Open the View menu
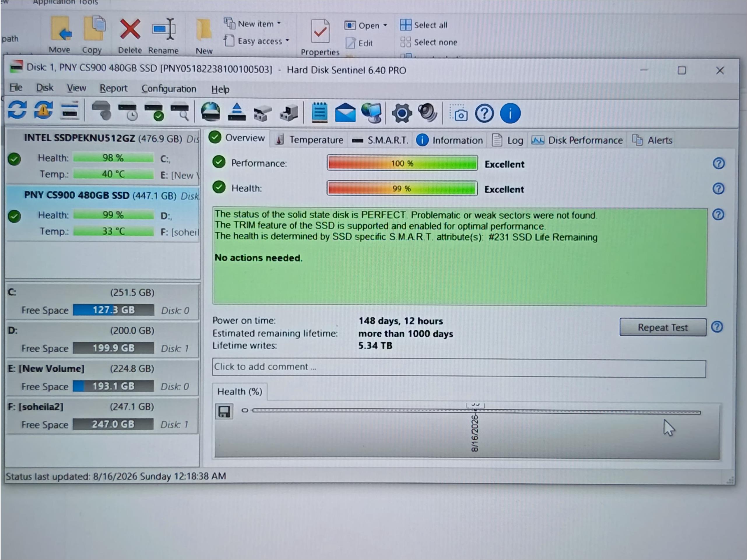Screen dimensions: 747x560 click(x=76, y=88)
